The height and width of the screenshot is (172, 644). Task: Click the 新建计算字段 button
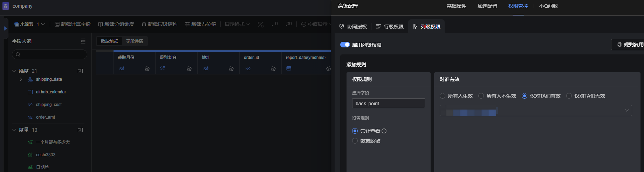[73, 24]
